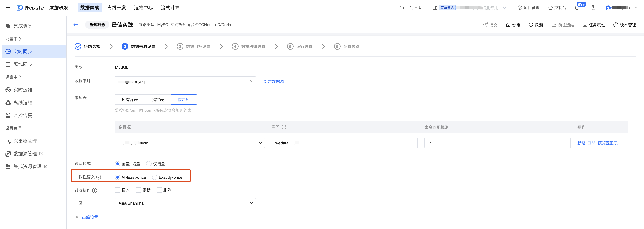The width and height of the screenshot is (644, 229).
Task: Check the 删除 filter checkbox
Action: pos(159,190)
